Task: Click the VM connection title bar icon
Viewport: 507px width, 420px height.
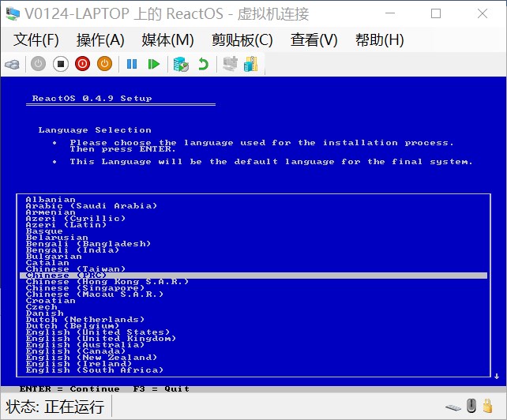Action: tap(13, 13)
